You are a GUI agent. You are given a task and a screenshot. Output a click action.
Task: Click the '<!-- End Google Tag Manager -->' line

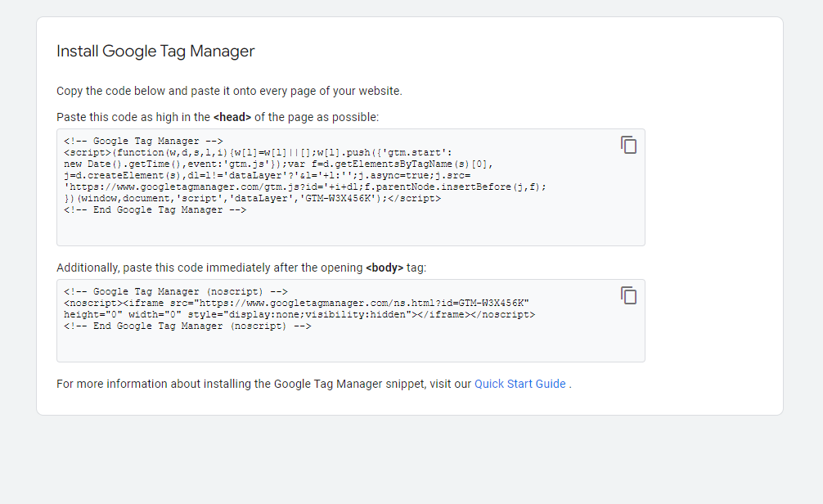click(x=155, y=210)
